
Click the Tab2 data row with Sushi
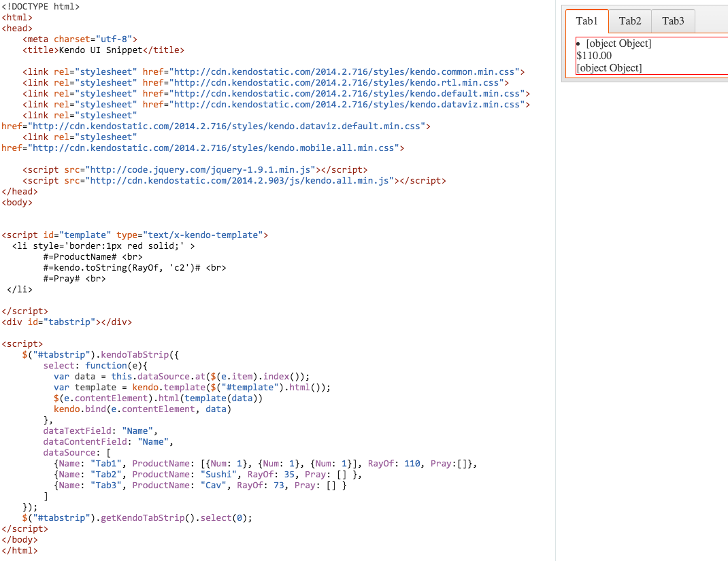tap(208, 474)
